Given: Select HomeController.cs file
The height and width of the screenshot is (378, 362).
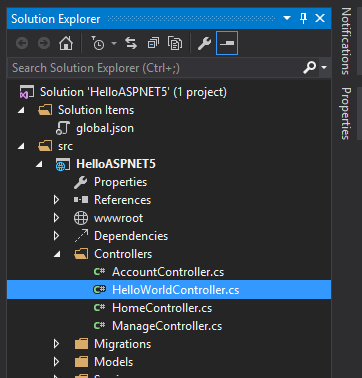Looking at the screenshot, I should 162,308.
